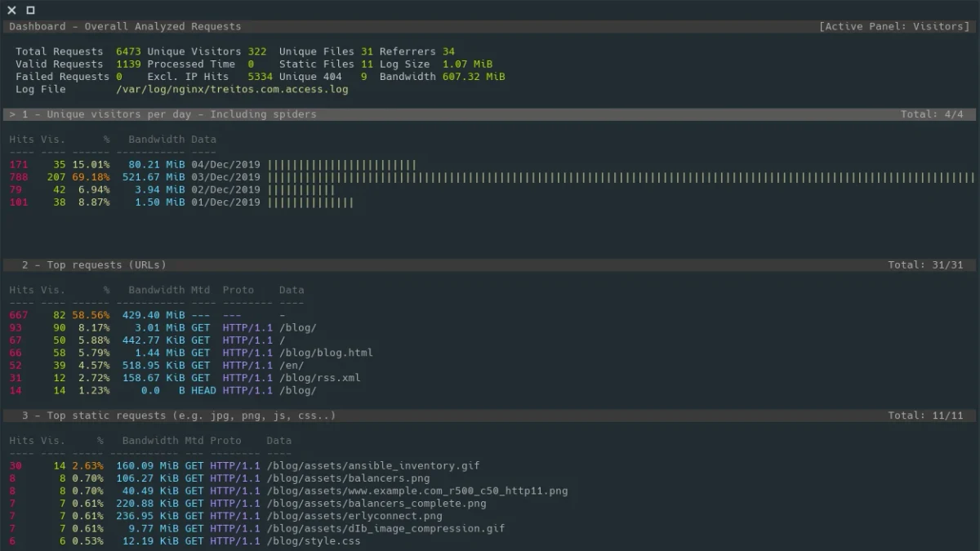Click the Bandwidth value 607.32 MiB

(474, 77)
